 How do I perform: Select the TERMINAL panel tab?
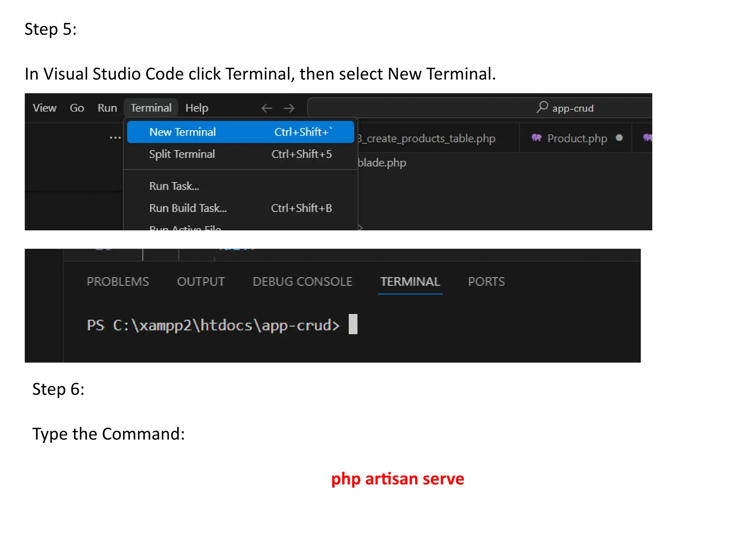[410, 281]
